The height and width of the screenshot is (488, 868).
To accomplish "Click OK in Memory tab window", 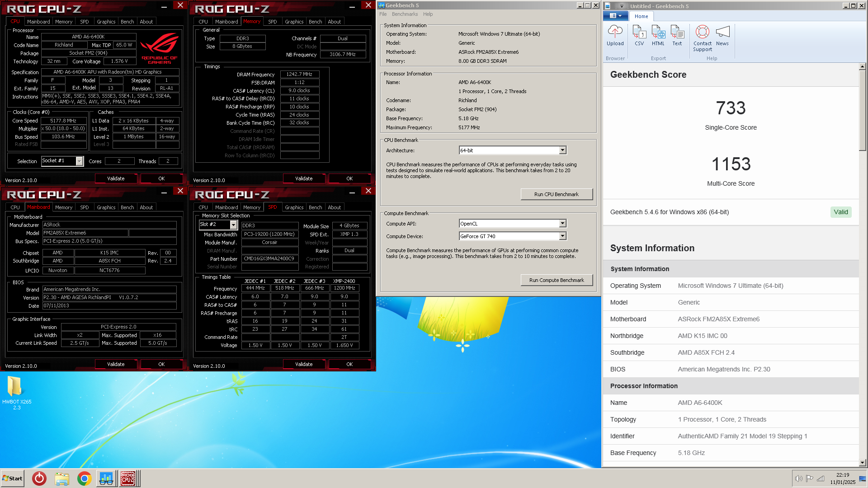I will 349,178.
